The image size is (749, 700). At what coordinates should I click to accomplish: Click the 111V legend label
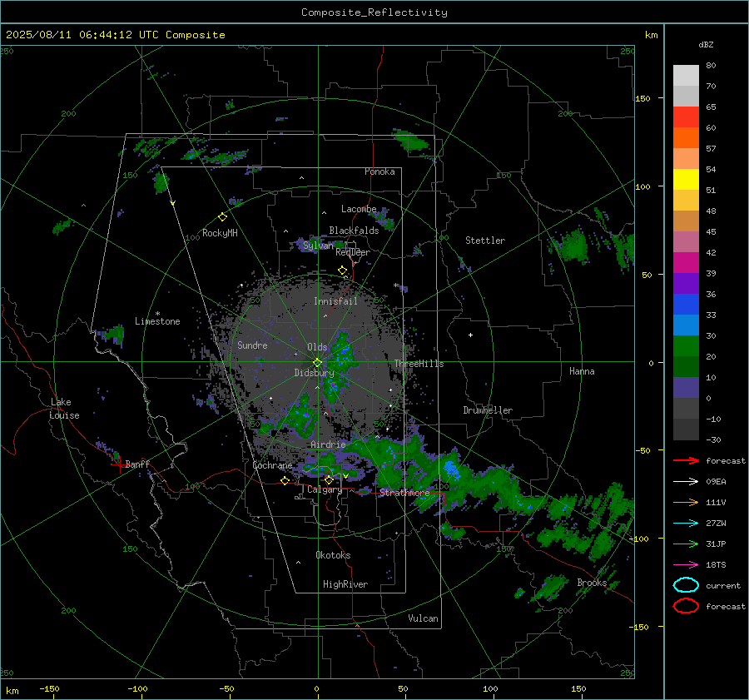(716, 502)
